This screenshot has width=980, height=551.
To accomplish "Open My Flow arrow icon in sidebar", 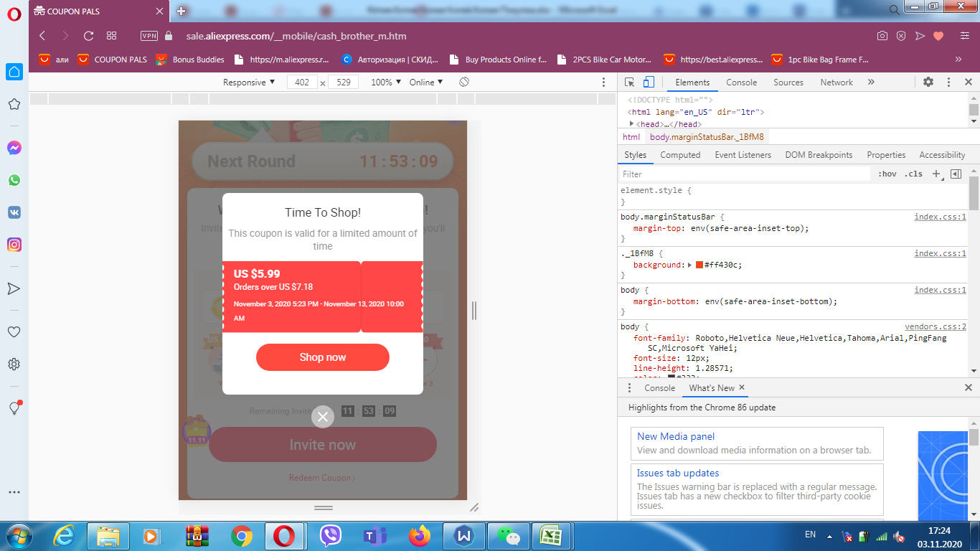I will pyautogui.click(x=14, y=288).
